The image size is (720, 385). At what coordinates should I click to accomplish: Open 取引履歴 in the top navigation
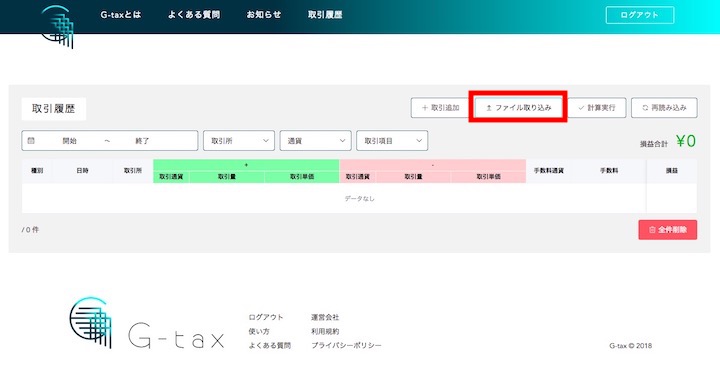coord(325,15)
